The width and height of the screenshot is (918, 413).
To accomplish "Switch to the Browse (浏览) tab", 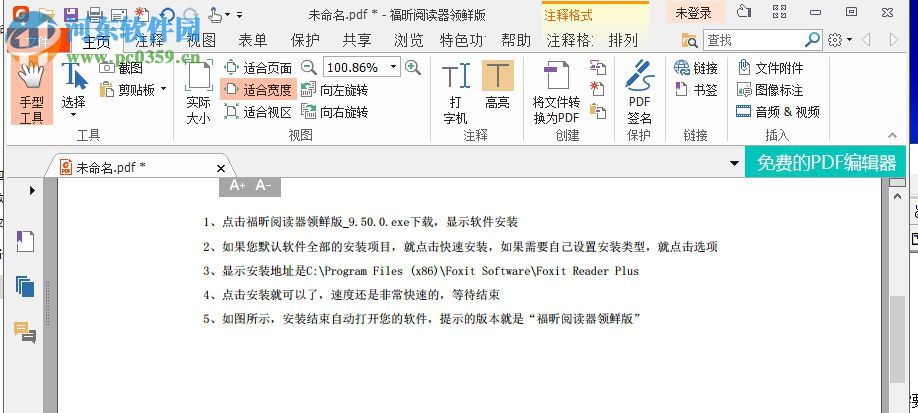I will pos(408,40).
